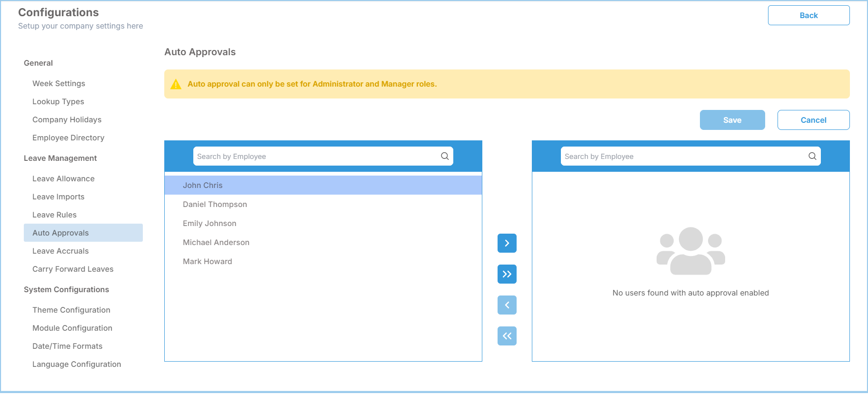Click the move all right double-arrow button
The image size is (868, 394).
point(507,274)
